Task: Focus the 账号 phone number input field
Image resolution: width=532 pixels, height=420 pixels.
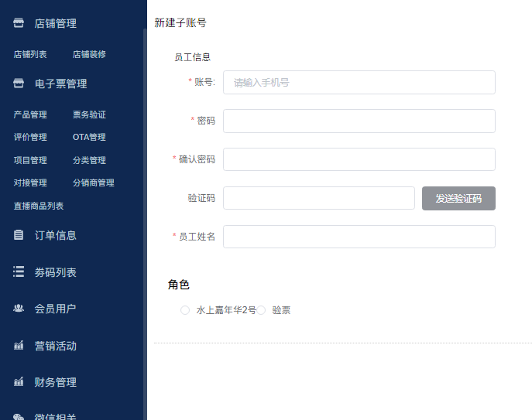Action: [359, 82]
